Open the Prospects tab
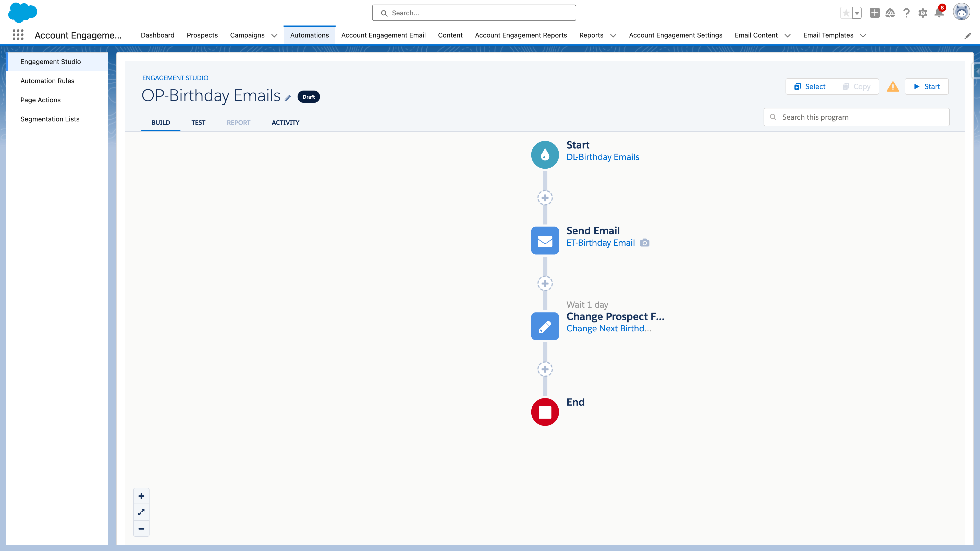 click(202, 35)
